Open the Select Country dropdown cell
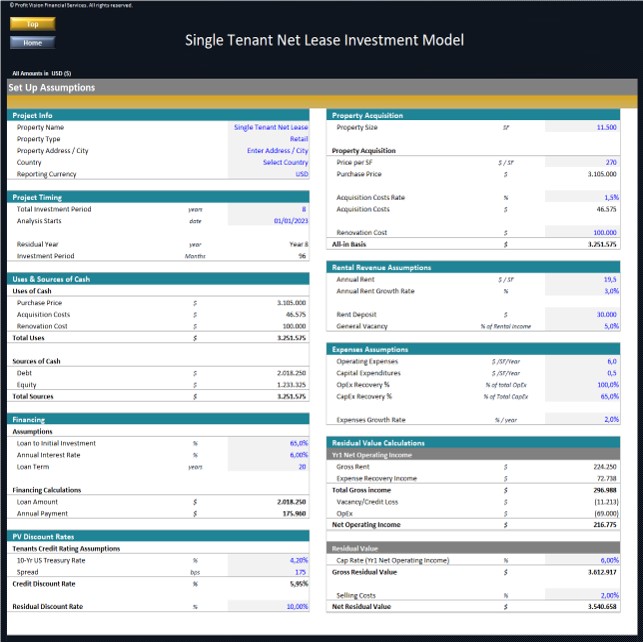The width and height of the screenshot is (643, 642). tap(268, 162)
